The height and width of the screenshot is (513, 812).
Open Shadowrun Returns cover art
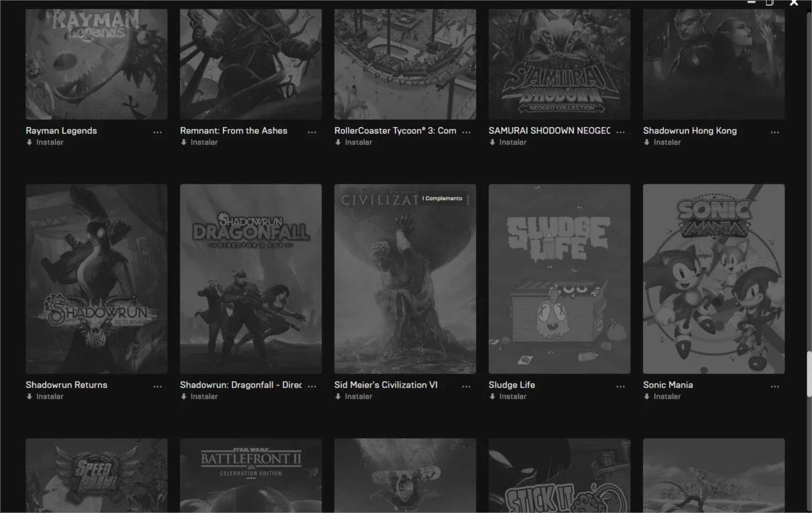(x=96, y=279)
